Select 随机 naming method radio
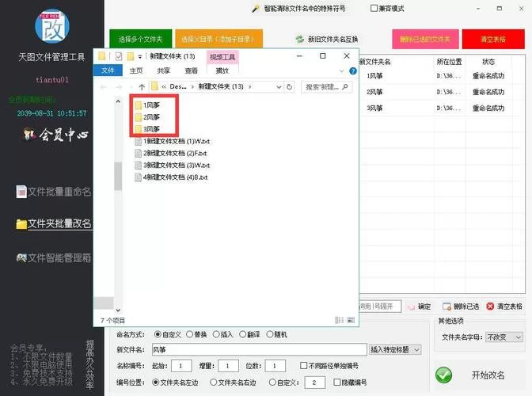The image size is (532, 396). click(270, 334)
